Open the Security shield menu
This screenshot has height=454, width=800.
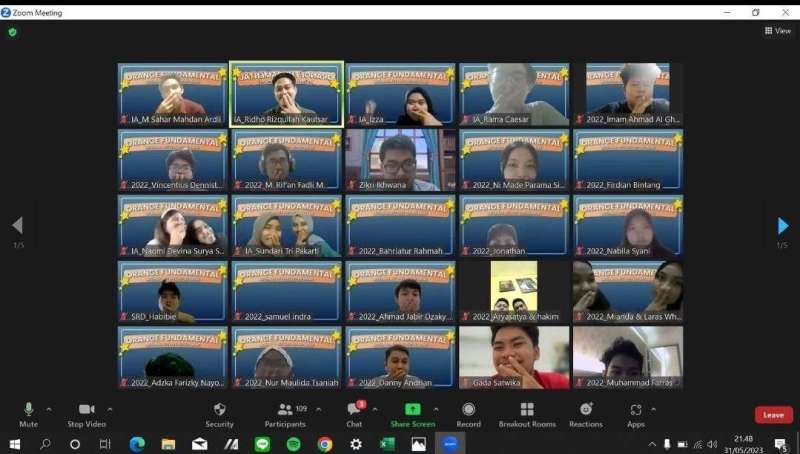coord(219,415)
